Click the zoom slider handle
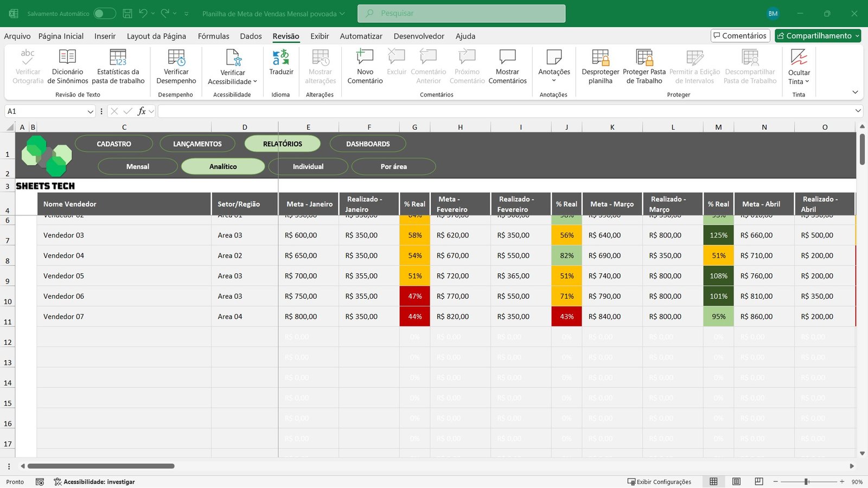This screenshot has width=868, height=488. 807,481
